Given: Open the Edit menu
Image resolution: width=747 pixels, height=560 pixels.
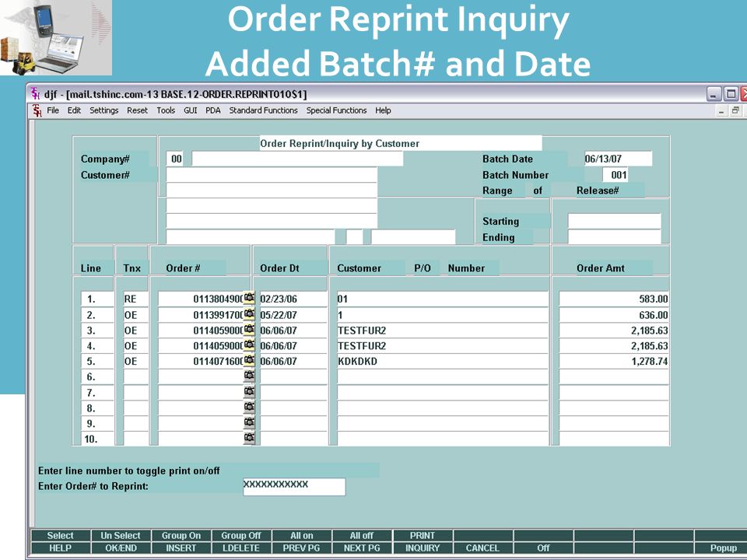Looking at the screenshot, I should pos(74,110).
